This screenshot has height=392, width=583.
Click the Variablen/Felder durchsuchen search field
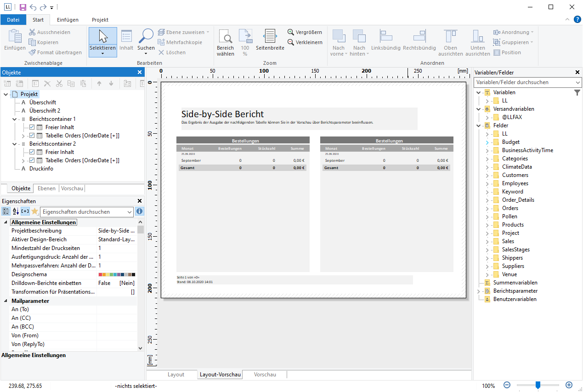[523, 82]
